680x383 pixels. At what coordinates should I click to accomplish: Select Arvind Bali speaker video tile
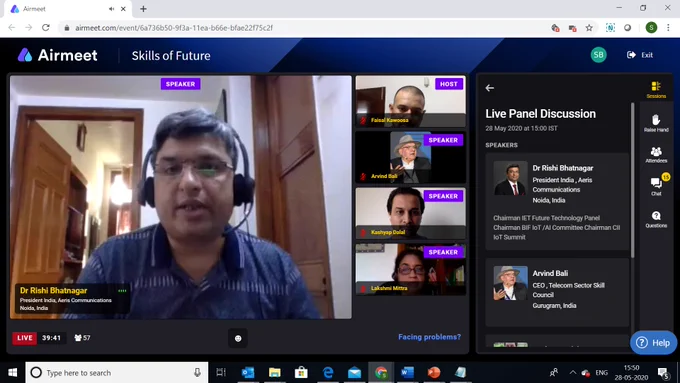click(x=411, y=157)
